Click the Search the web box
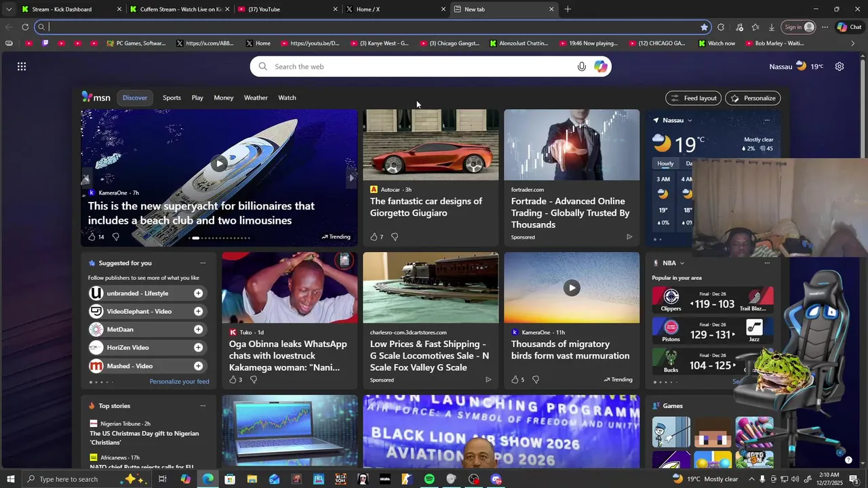Viewport: 868px width, 488px height. (431, 66)
